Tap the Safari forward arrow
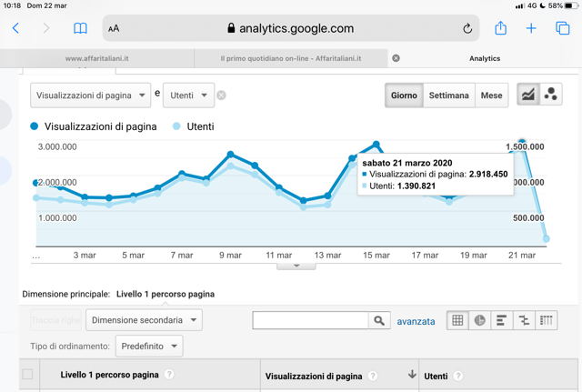The height and width of the screenshot is (392, 582). coord(46,28)
